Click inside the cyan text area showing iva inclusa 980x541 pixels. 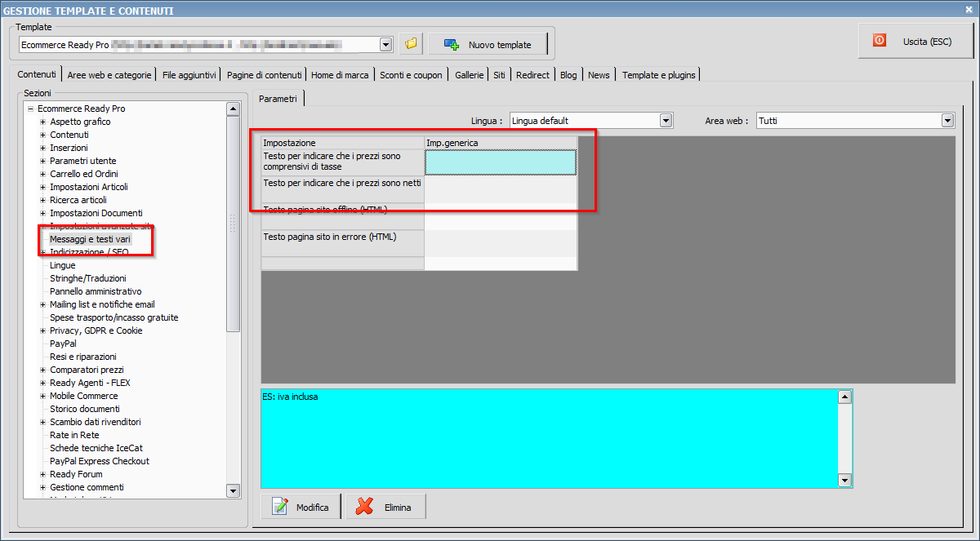point(550,438)
